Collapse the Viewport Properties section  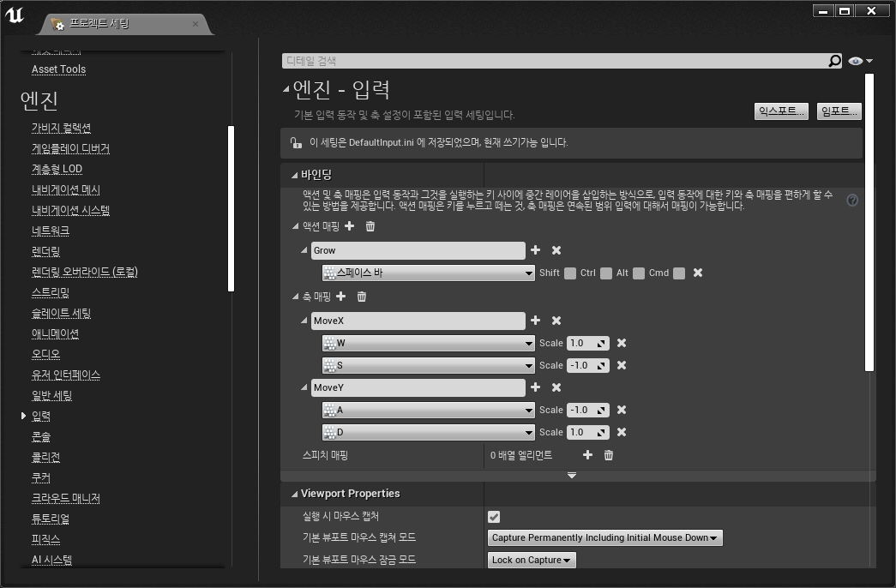(x=295, y=494)
